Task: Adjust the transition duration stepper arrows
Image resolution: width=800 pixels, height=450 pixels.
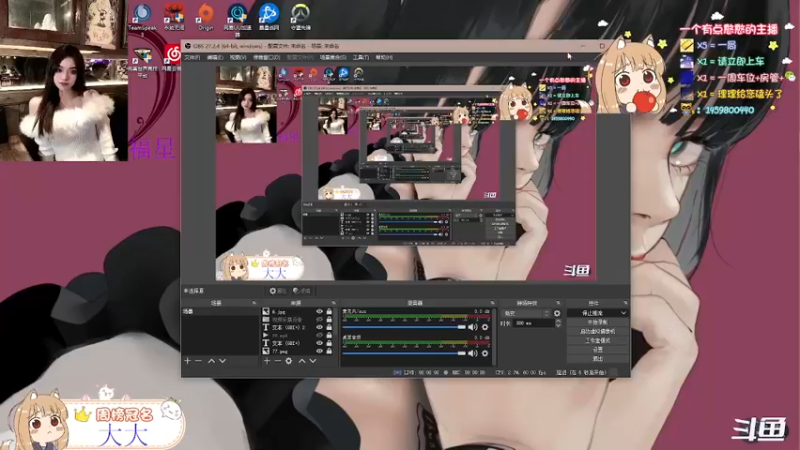Action: pyautogui.click(x=558, y=323)
